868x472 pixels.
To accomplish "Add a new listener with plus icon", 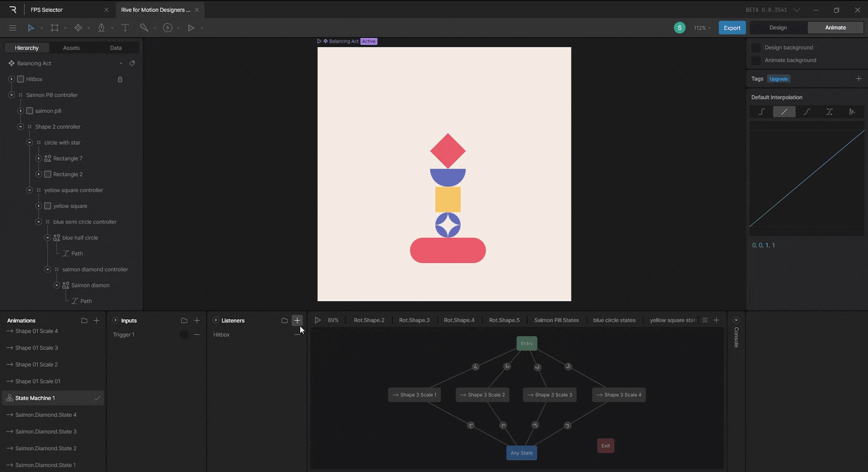I will click(x=297, y=321).
